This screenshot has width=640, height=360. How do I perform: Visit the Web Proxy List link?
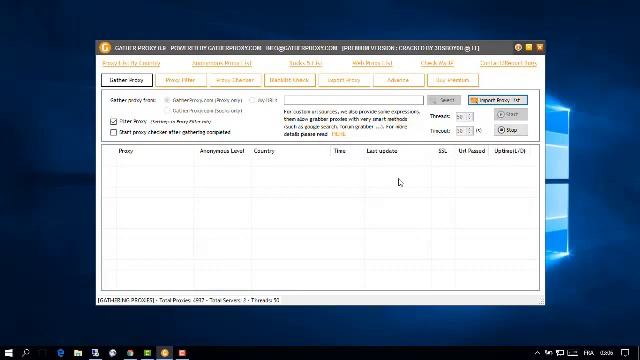tap(372, 63)
